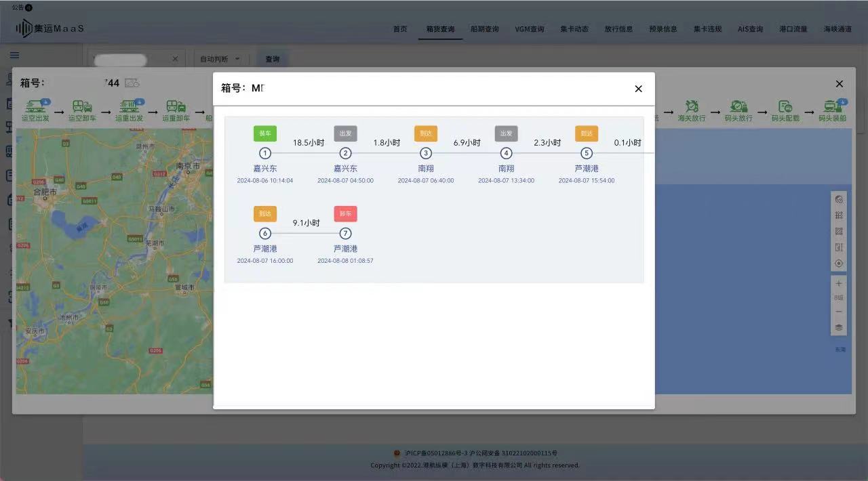Clear the container number search field
The image size is (868, 481).
coord(175,59)
